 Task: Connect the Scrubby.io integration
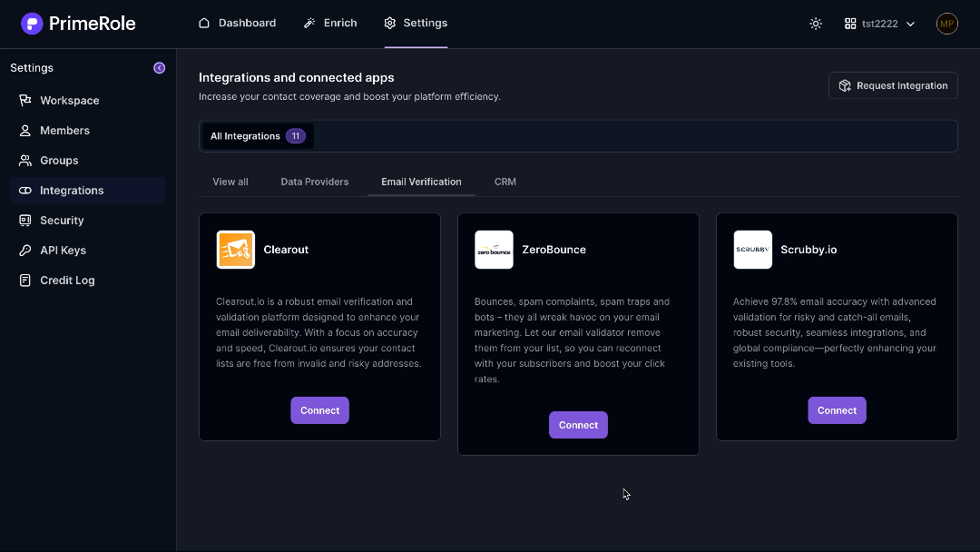tap(837, 410)
